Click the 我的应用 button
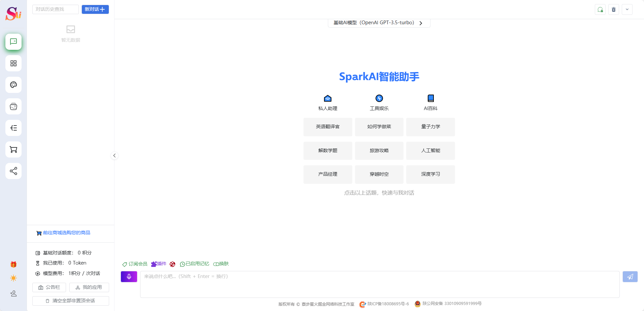 tap(89, 287)
